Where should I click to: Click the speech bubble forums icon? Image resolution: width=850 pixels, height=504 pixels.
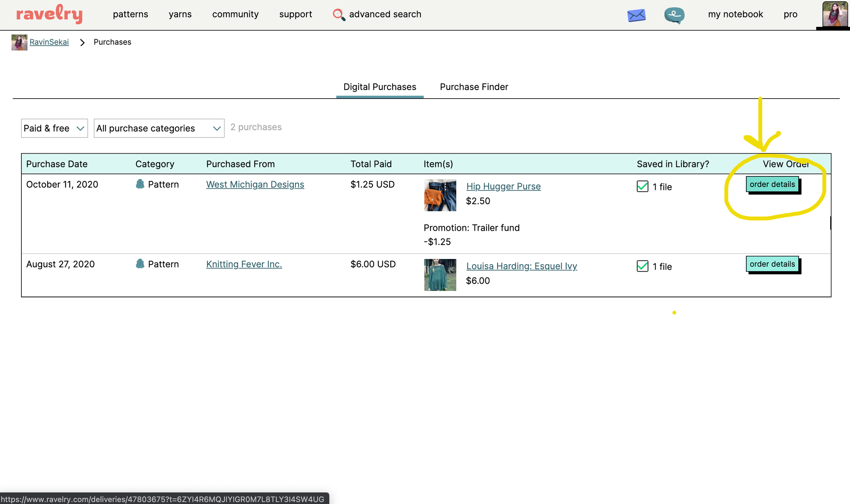pos(674,15)
